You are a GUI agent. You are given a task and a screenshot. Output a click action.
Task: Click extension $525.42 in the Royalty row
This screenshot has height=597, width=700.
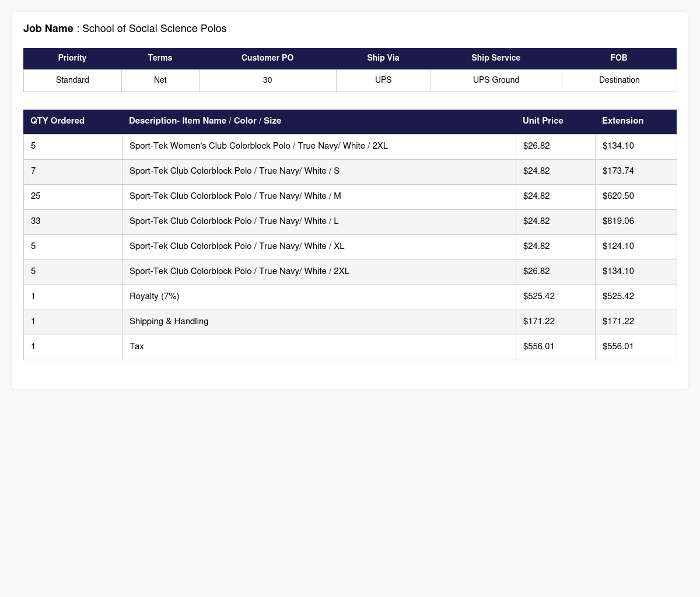pyautogui.click(x=636, y=297)
